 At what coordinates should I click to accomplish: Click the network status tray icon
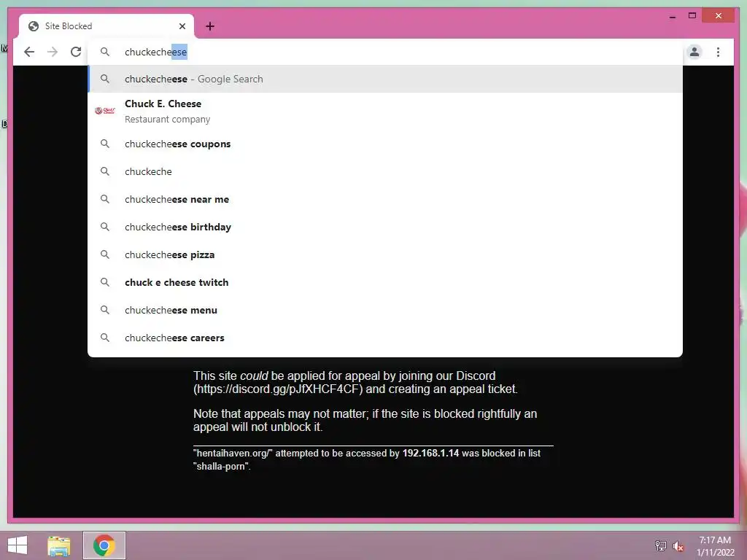click(x=661, y=545)
